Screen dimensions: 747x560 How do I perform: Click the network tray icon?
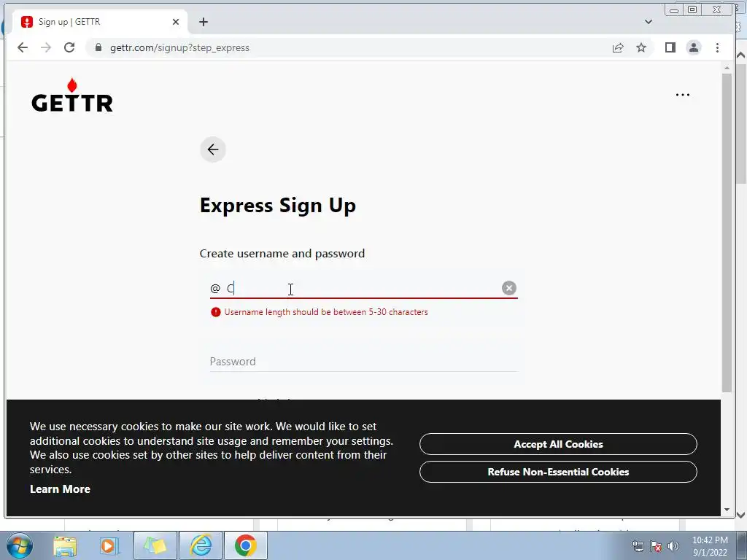pyautogui.click(x=638, y=546)
